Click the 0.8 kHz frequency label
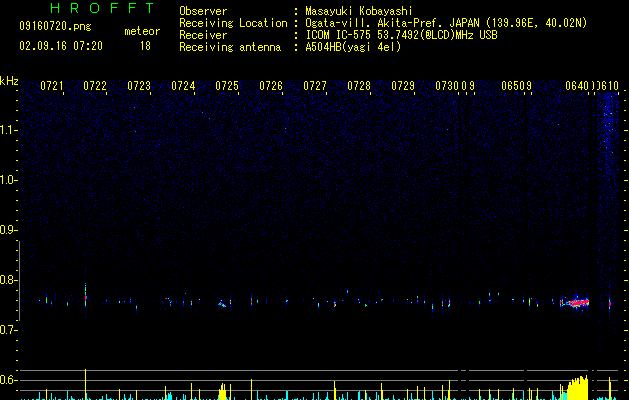The image size is (629, 400). click(8, 280)
